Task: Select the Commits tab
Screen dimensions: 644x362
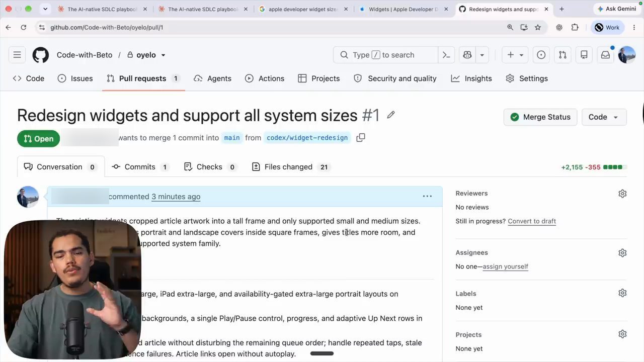Action: coord(140,167)
